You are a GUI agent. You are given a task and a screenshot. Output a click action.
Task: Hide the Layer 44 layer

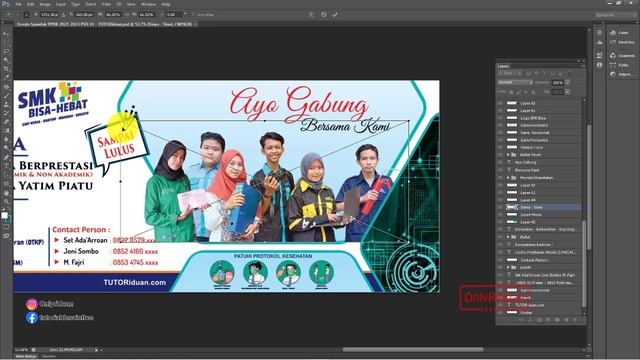500,200
